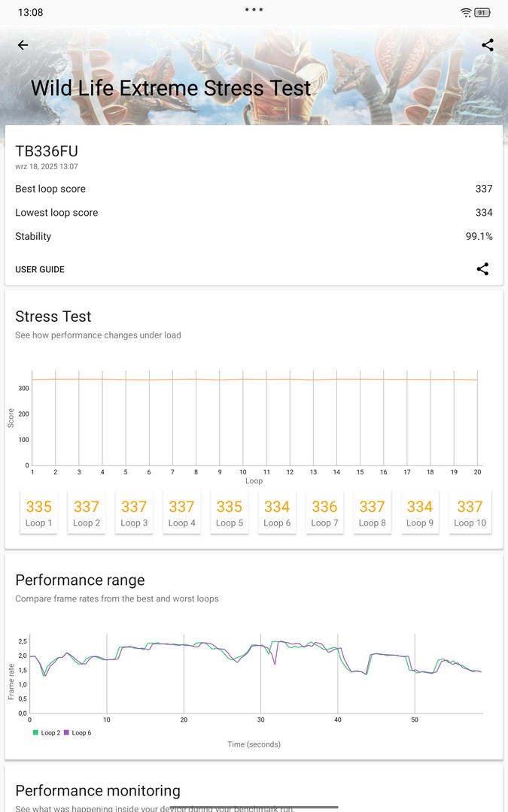Viewport: 508px width, 812px height.
Task: Open the three-dot menu at top
Action: point(254,10)
